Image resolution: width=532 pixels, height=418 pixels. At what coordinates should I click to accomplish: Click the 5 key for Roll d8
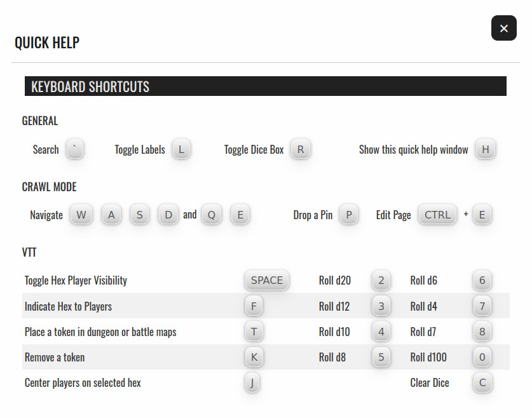pyautogui.click(x=381, y=357)
